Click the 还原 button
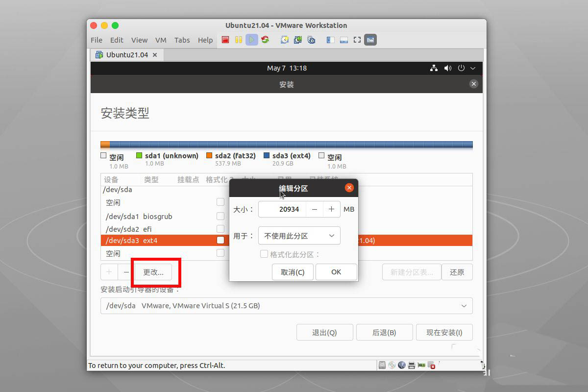 coord(457,272)
